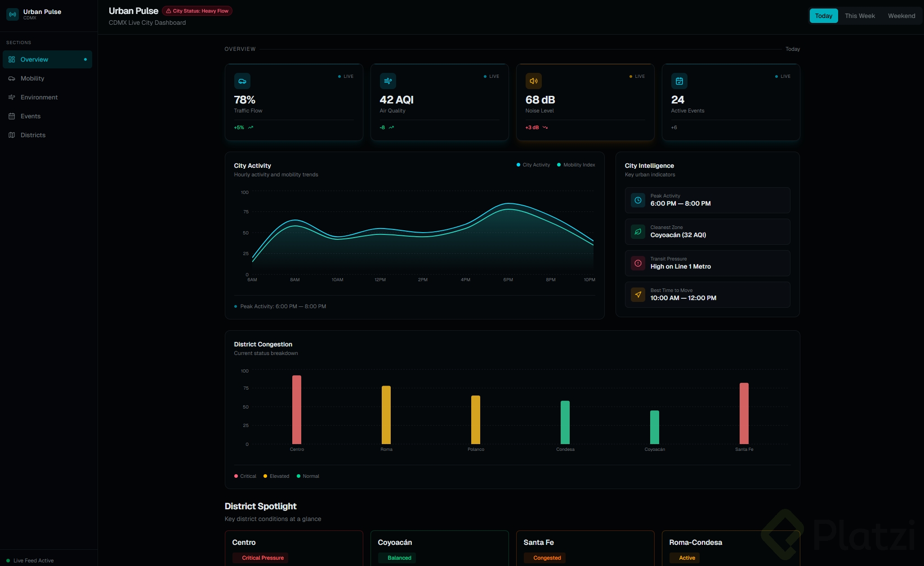Click the active events calendar icon
Image resolution: width=924 pixels, height=566 pixels.
pyautogui.click(x=679, y=81)
